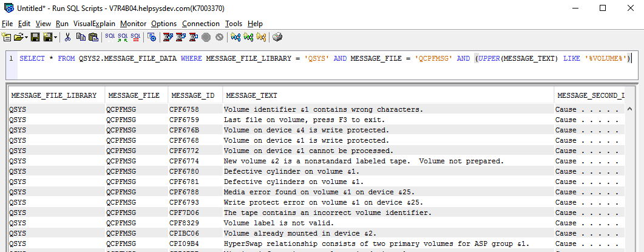Image resolution: width=644 pixels, height=252 pixels.
Task: Select the CPF6788 message ID cell
Action: pos(195,191)
